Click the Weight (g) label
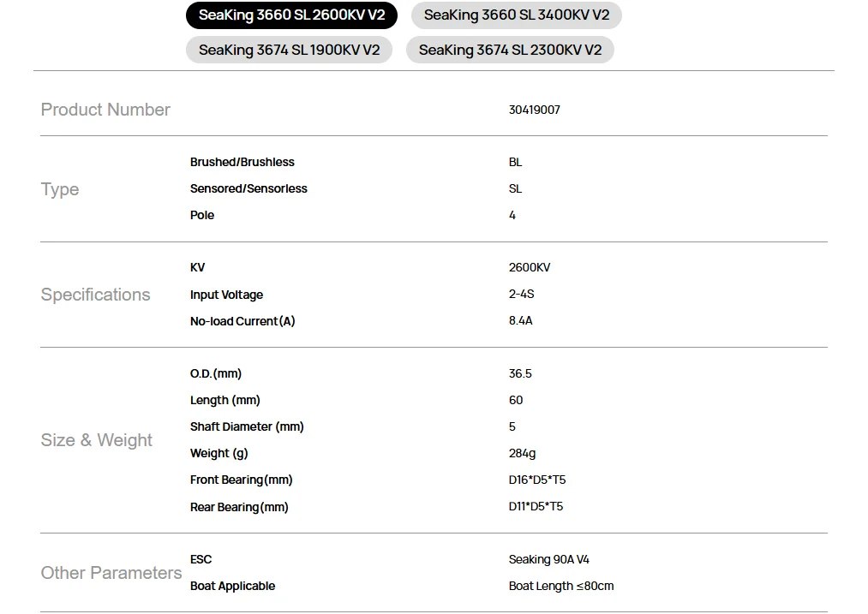The image size is (868, 614). click(218, 453)
